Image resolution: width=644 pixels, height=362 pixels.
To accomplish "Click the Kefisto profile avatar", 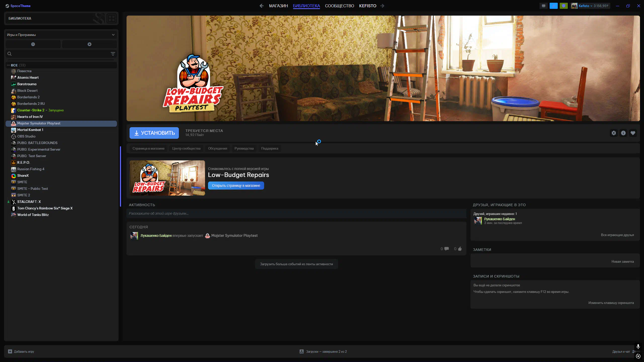I will coord(574,6).
